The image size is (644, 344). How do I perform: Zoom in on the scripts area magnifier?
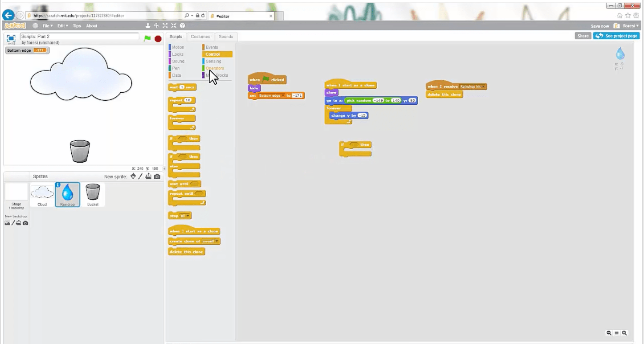(x=624, y=333)
